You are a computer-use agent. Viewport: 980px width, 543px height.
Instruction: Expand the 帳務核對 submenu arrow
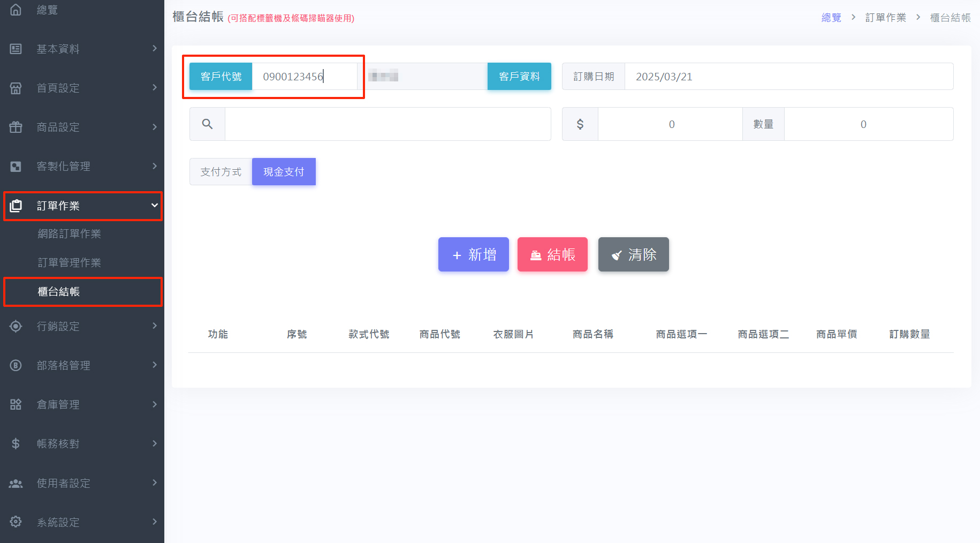[154, 443]
